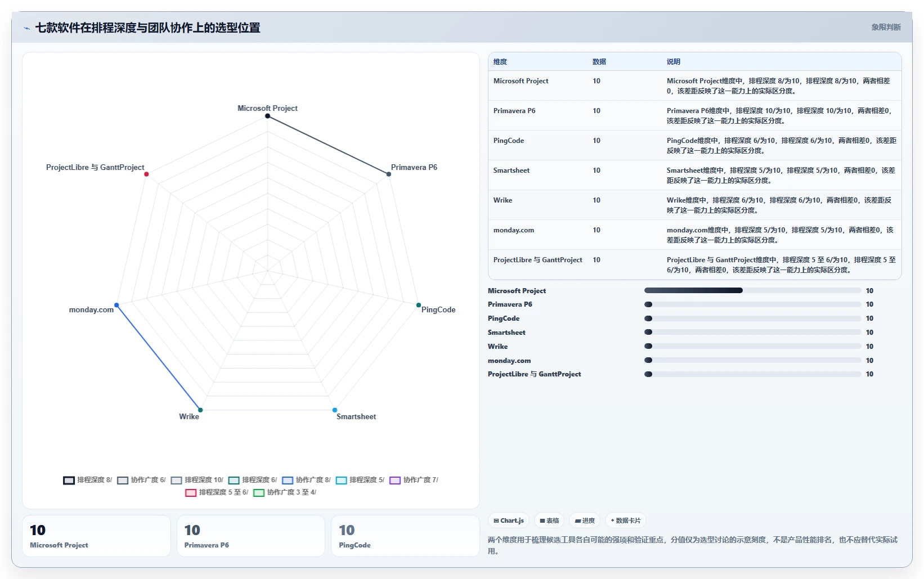
Task: Toggle the 协作广度 7/ legend entry
Action: (414, 480)
